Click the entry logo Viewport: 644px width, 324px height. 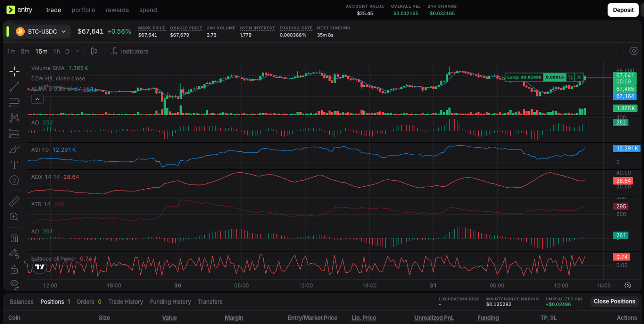(x=19, y=10)
